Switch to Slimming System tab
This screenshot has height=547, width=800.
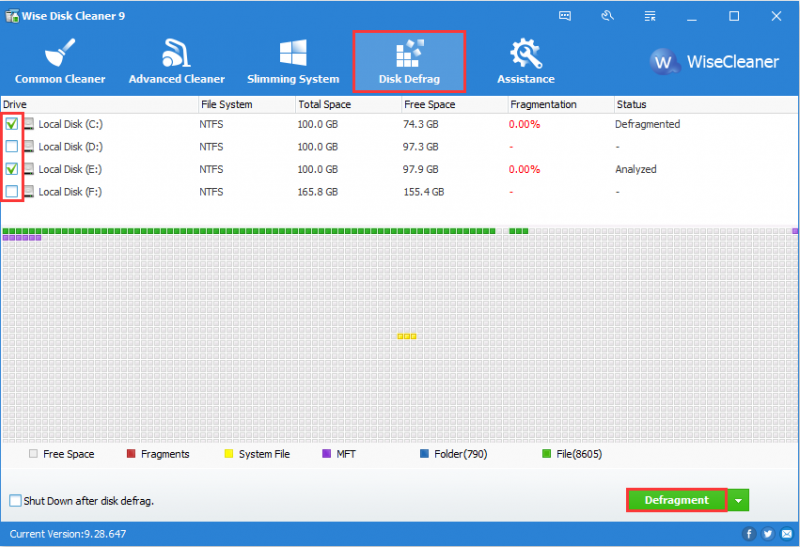pyautogui.click(x=293, y=61)
